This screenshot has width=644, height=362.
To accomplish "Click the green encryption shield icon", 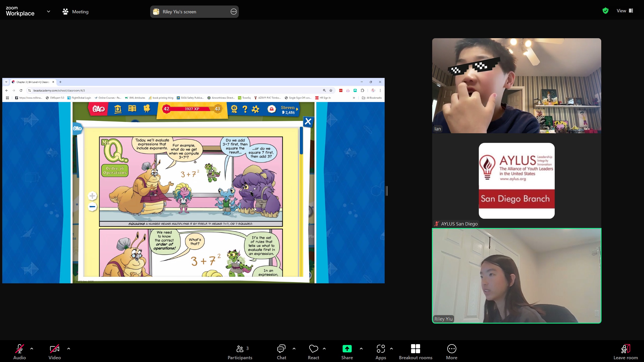I will point(606,11).
